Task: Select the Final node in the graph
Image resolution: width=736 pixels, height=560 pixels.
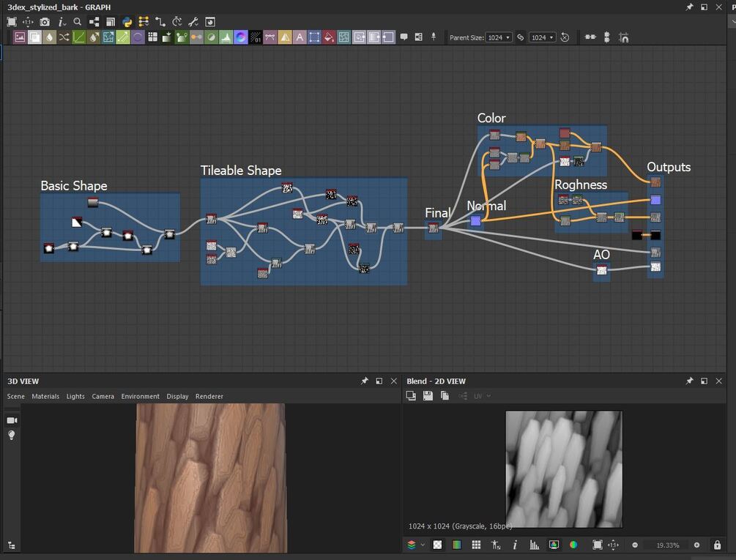Action: pyautogui.click(x=434, y=228)
